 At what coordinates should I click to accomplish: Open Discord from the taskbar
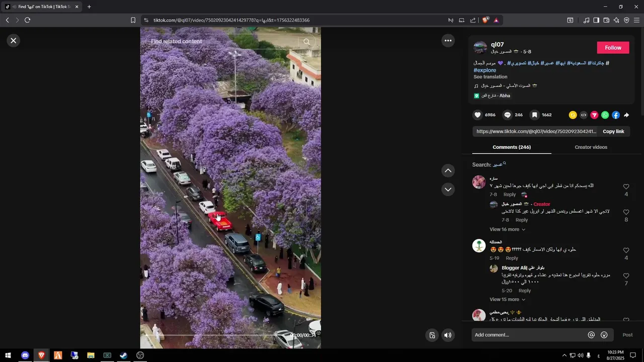point(25,355)
